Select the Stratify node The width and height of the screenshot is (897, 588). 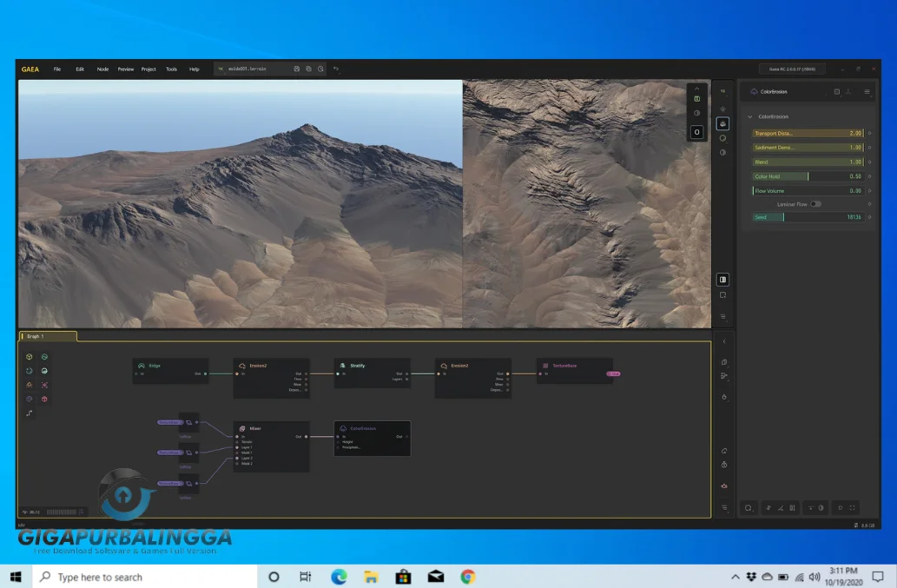[373, 373]
